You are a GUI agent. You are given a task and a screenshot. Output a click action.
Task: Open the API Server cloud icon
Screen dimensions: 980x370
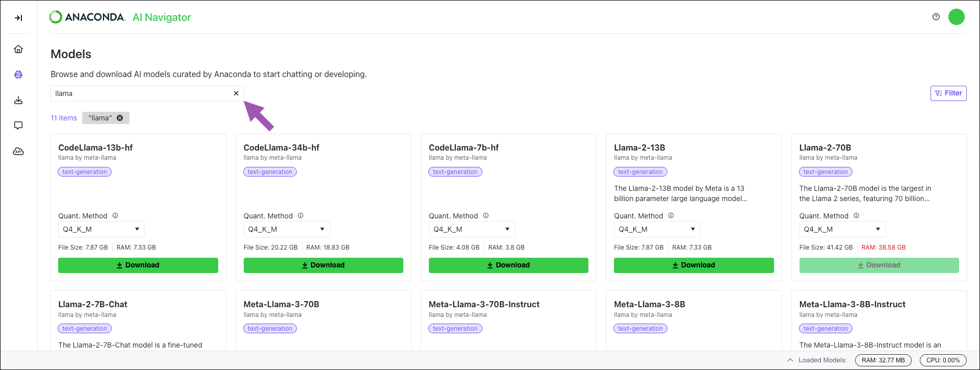click(18, 152)
